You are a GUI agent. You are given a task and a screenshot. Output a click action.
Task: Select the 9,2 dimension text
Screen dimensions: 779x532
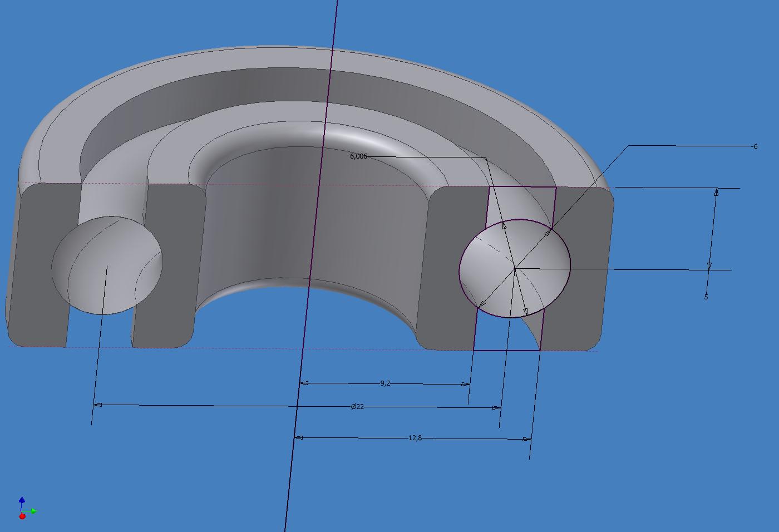click(385, 383)
